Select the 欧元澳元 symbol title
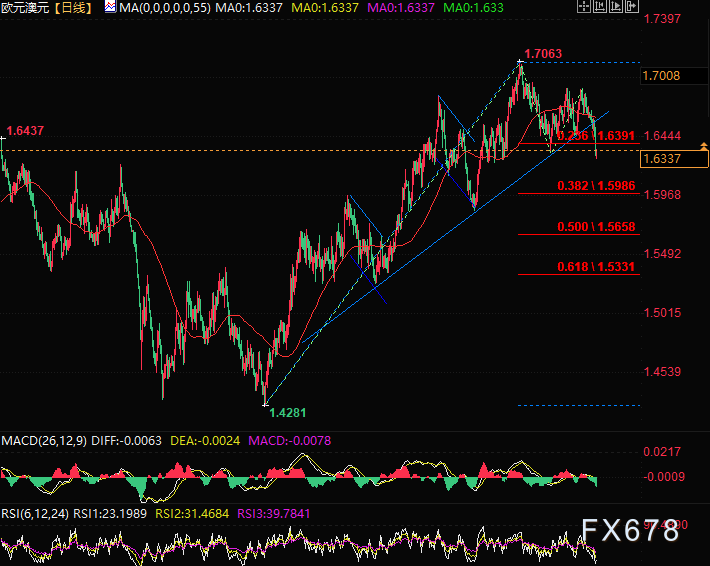710x566 pixels. coord(25,8)
